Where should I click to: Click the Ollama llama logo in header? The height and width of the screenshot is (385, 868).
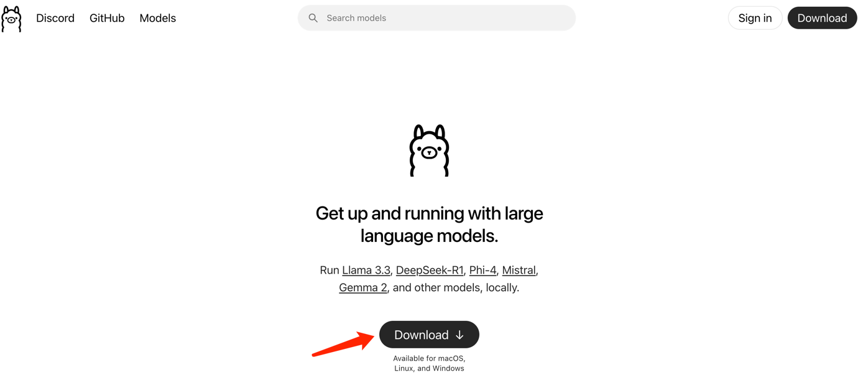point(11,19)
